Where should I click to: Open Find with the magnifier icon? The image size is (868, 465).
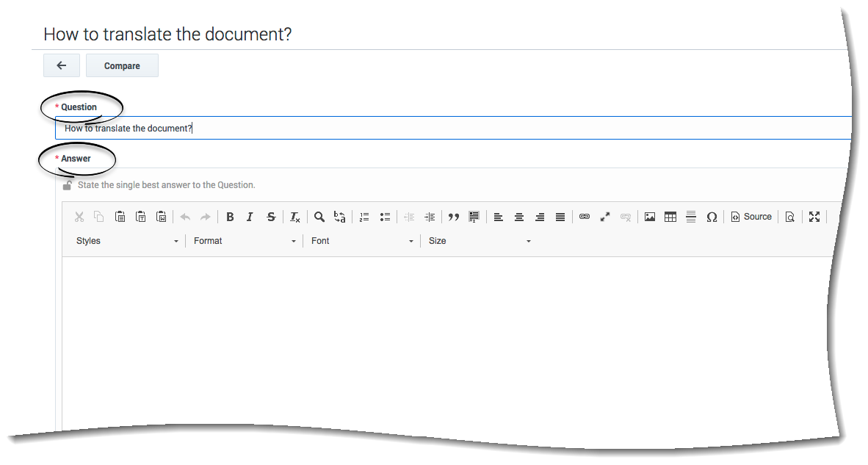(319, 217)
